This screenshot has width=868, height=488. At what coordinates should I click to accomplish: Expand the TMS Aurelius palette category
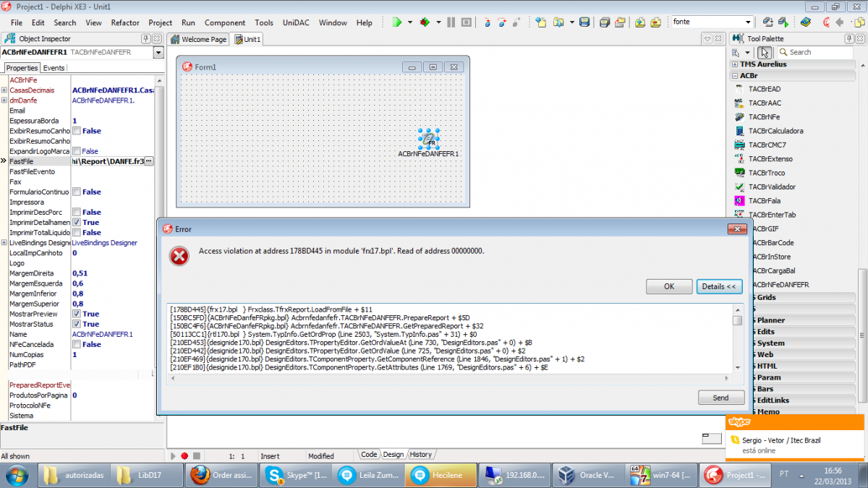[735, 64]
